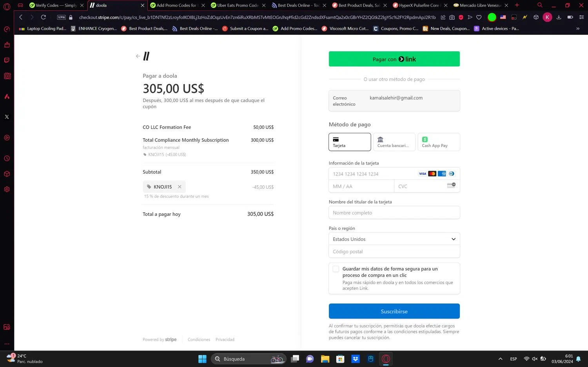Click the taskbar Búsqueda search box
This screenshot has width=588, height=367.
click(249, 359)
